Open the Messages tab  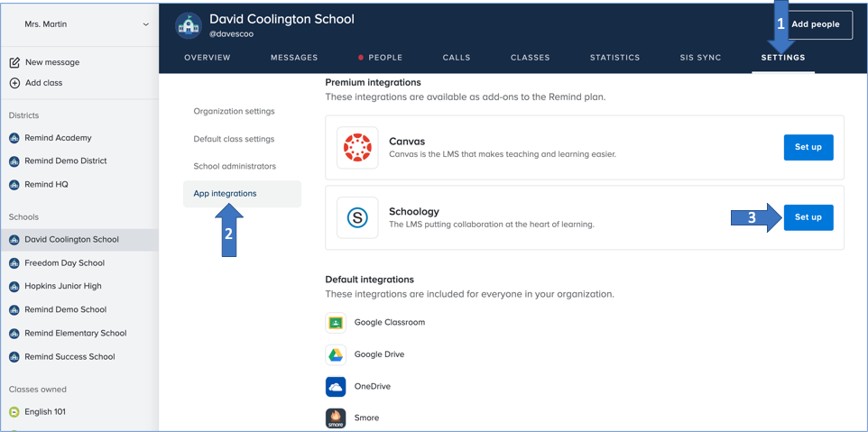click(294, 58)
